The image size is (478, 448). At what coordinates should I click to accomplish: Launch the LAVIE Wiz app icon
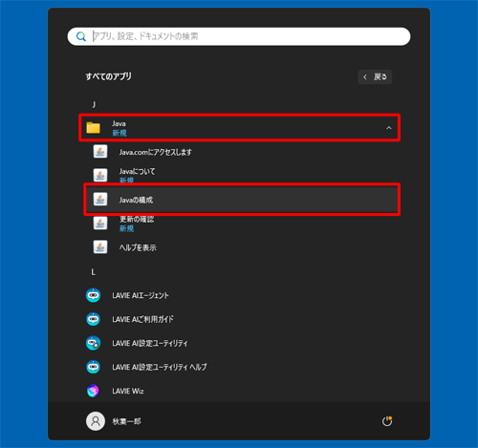point(93,391)
